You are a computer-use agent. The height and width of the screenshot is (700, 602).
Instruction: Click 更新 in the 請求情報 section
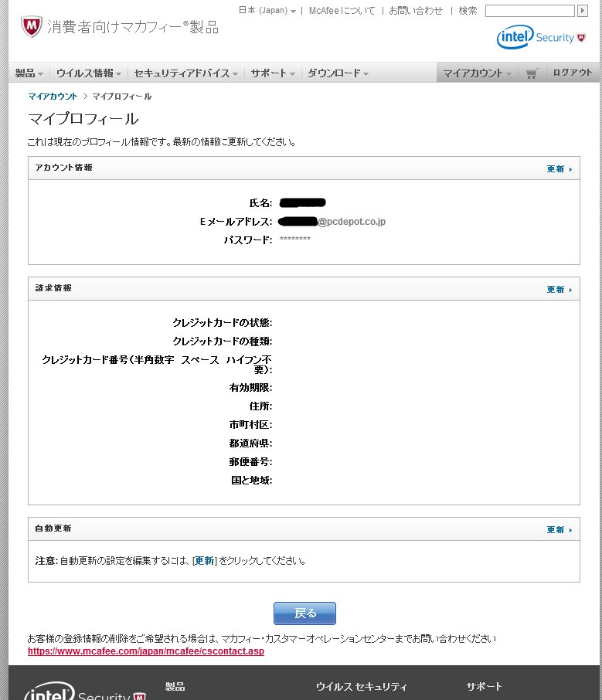[559, 289]
